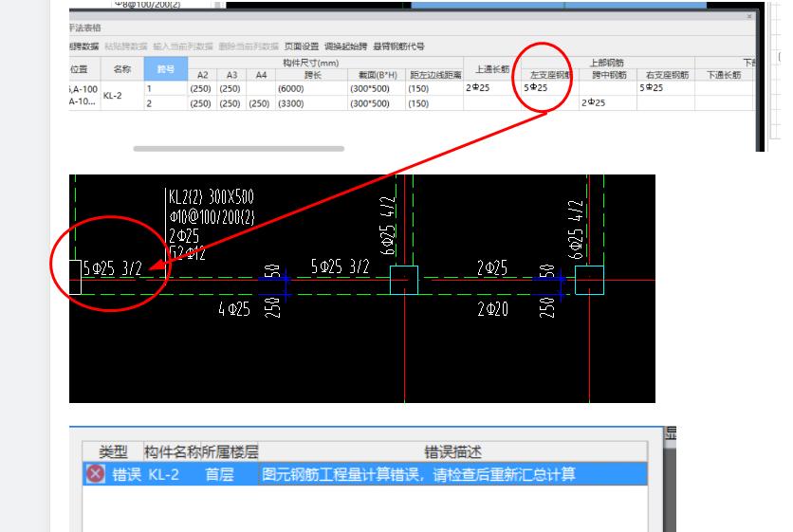Select span number 1 cell
Screen dimensions: 793x532
pyautogui.click(x=166, y=88)
